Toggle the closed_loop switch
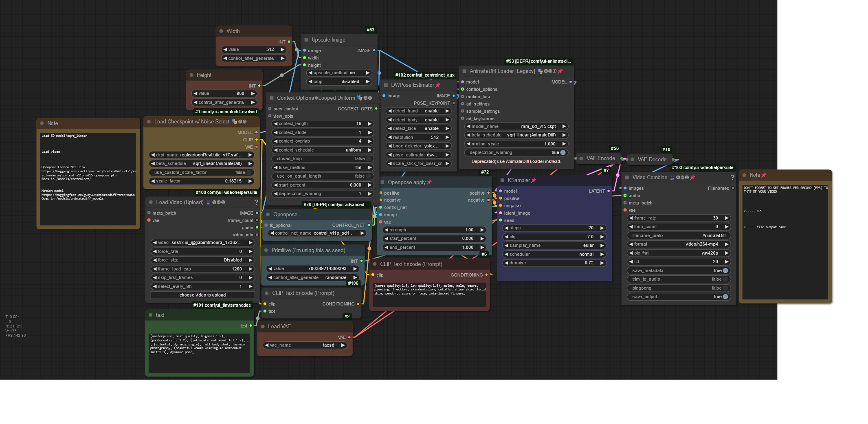Image resolution: width=868 pixels, height=424 pixels. (368, 159)
